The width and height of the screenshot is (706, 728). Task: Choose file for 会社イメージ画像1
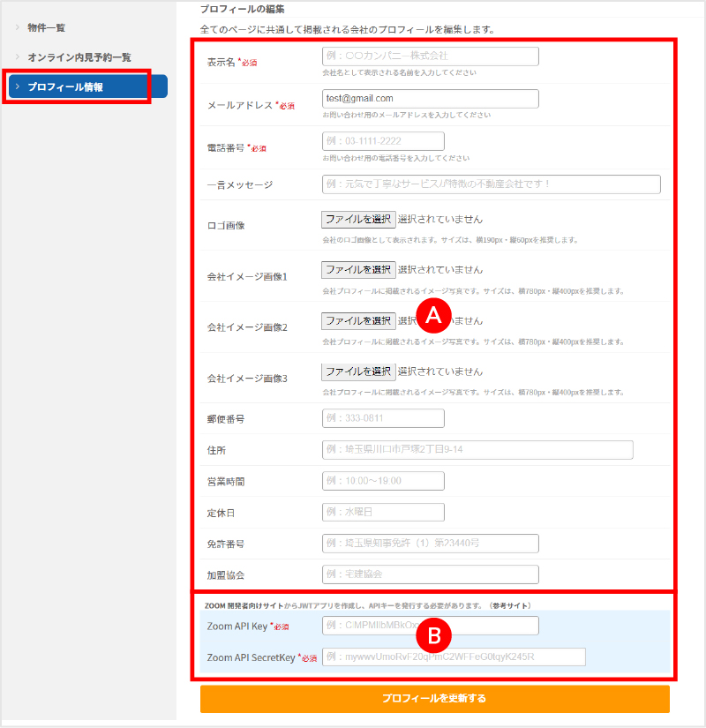coord(357,270)
